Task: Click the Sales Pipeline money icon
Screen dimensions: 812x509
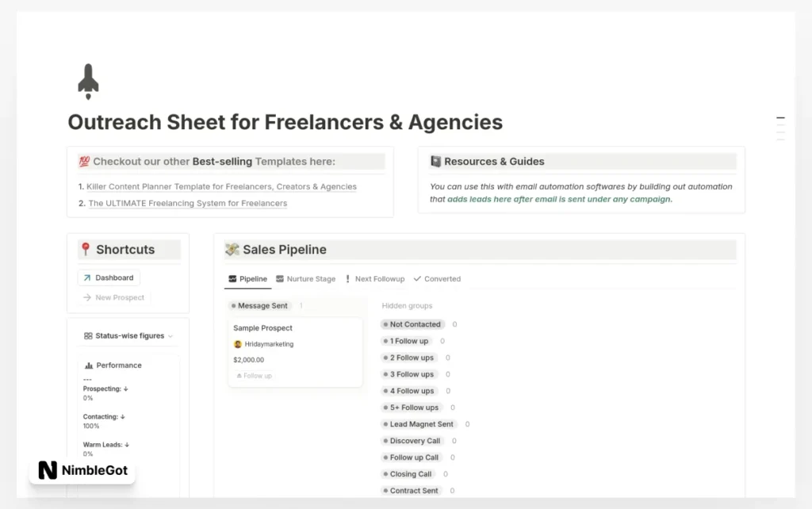Action: 232,249
